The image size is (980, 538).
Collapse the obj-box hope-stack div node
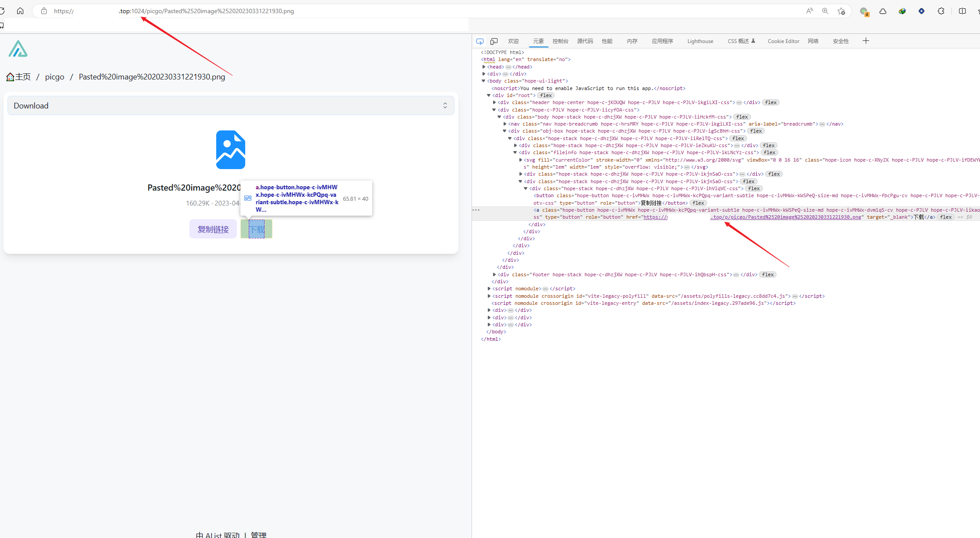[505, 131]
